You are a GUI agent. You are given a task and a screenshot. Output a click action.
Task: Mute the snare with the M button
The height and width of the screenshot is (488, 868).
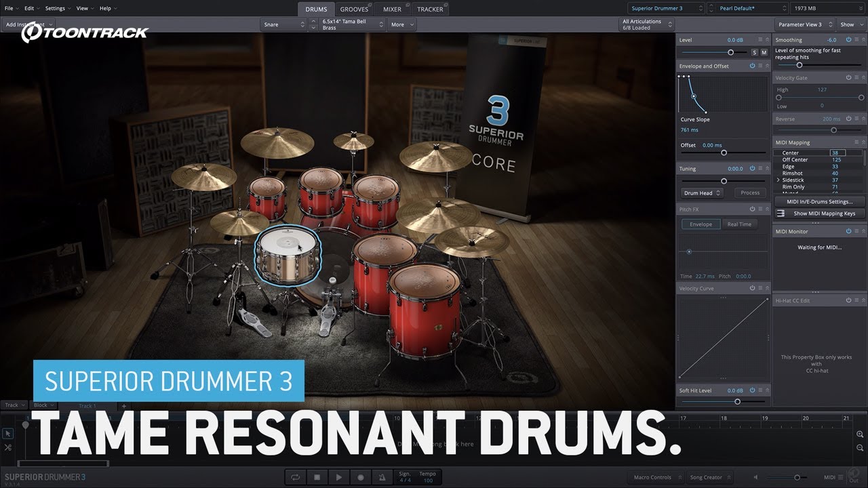tap(764, 52)
